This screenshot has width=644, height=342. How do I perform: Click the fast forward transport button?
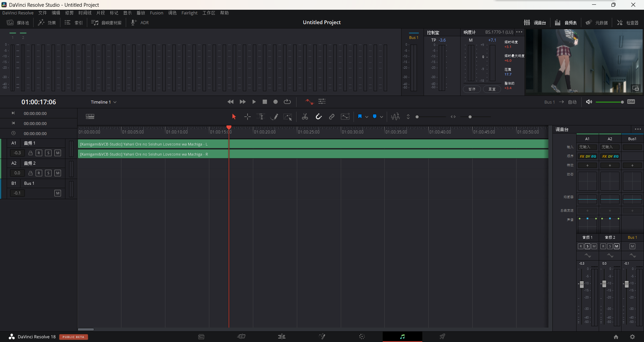coord(243,102)
